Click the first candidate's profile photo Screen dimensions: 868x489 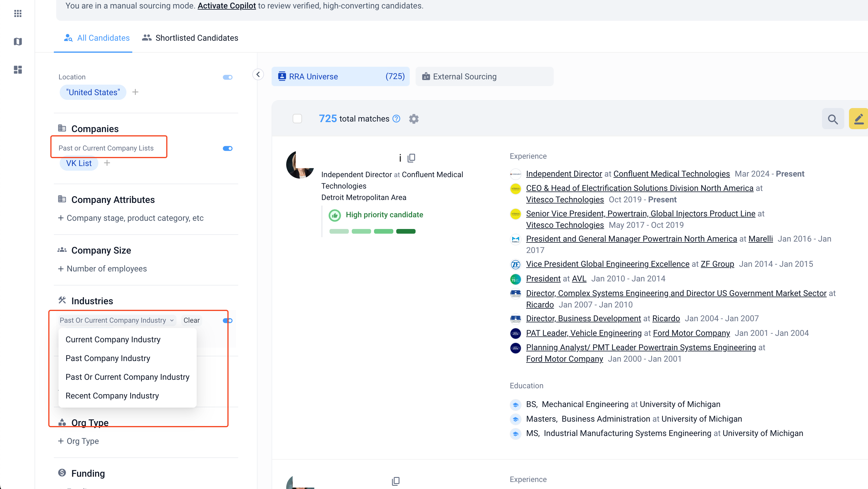click(x=300, y=165)
